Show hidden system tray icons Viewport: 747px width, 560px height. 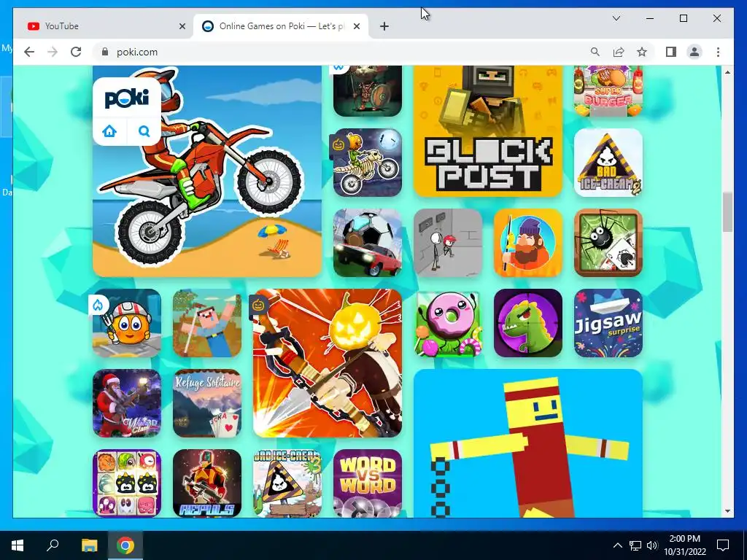(x=617, y=545)
